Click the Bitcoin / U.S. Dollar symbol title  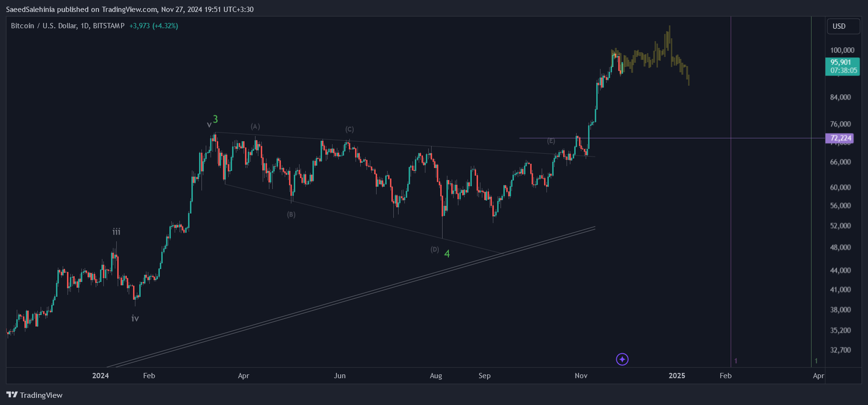[67, 26]
